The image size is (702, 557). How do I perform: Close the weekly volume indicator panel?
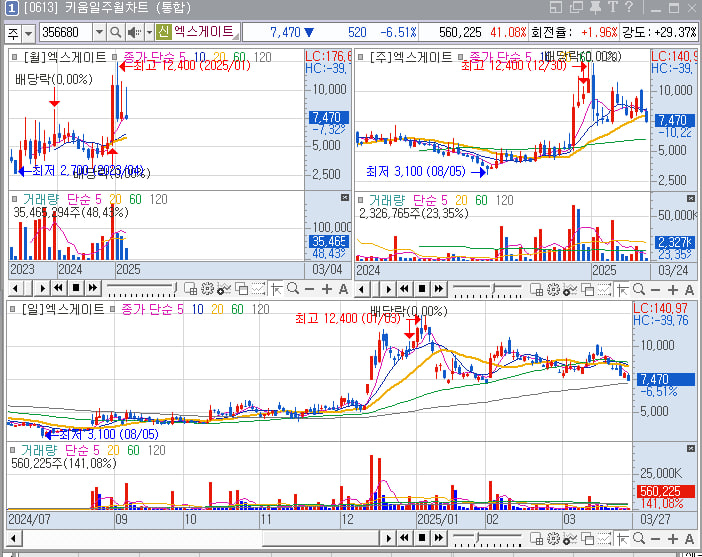(691, 198)
